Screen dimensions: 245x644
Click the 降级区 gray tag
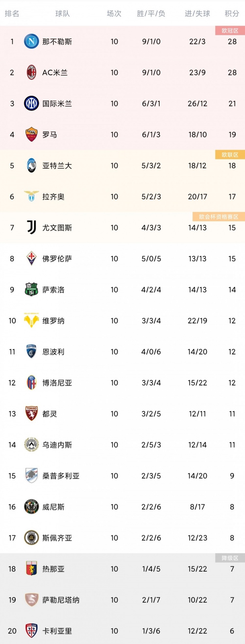click(x=230, y=558)
